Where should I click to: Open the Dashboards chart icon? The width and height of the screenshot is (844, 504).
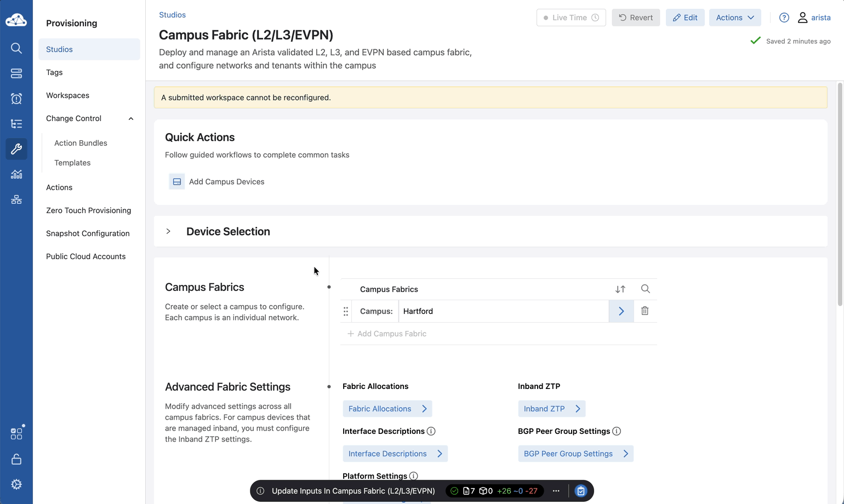(16, 174)
